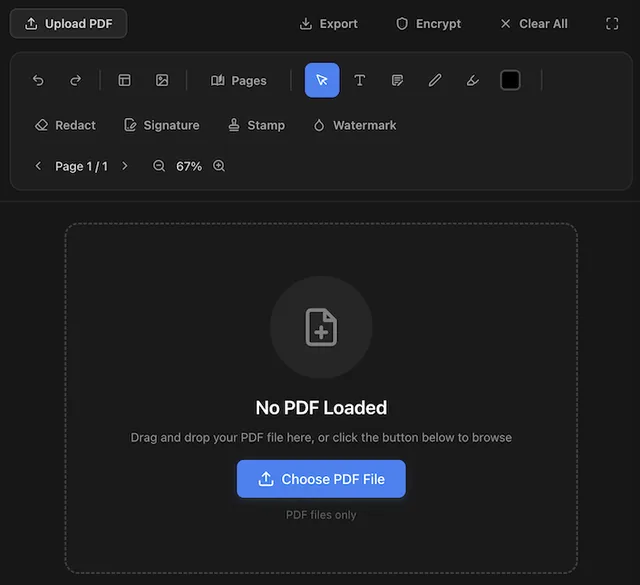Open the black color swatch

(x=510, y=80)
